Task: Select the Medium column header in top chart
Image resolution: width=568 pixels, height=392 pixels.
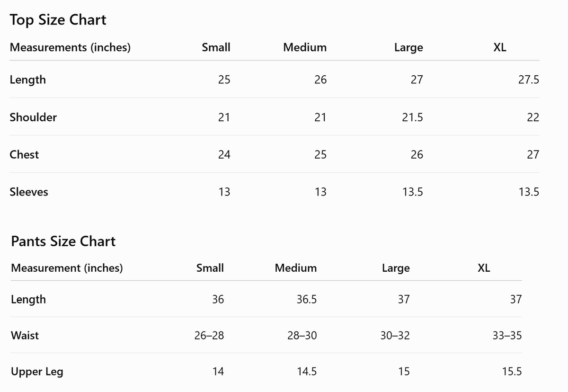Action: click(305, 47)
